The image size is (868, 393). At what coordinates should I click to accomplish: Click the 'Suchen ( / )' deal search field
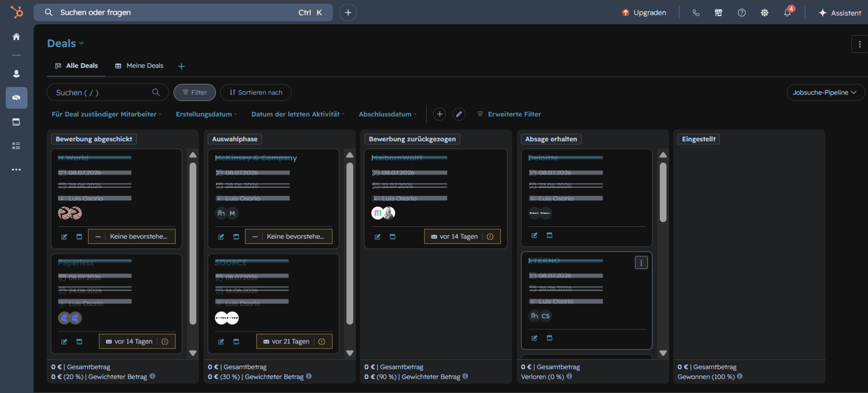(108, 92)
